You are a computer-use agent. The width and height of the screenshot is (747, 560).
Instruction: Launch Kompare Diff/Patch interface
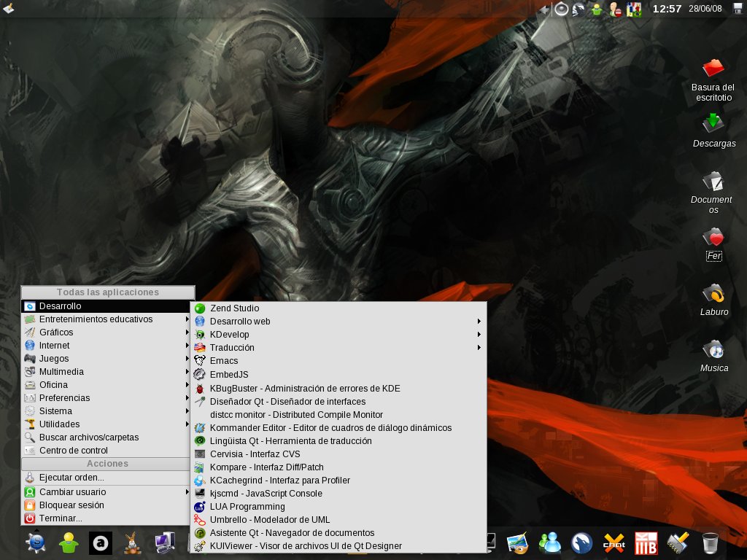point(338,467)
